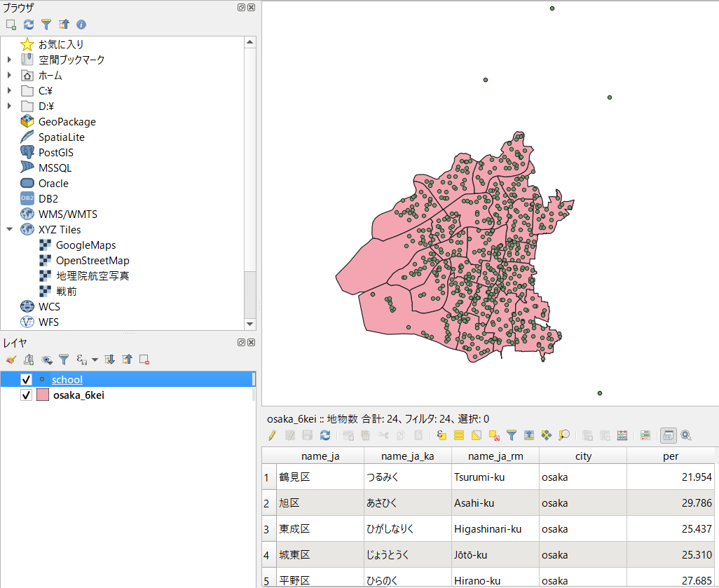Click the school layer point symbol

click(42, 380)
